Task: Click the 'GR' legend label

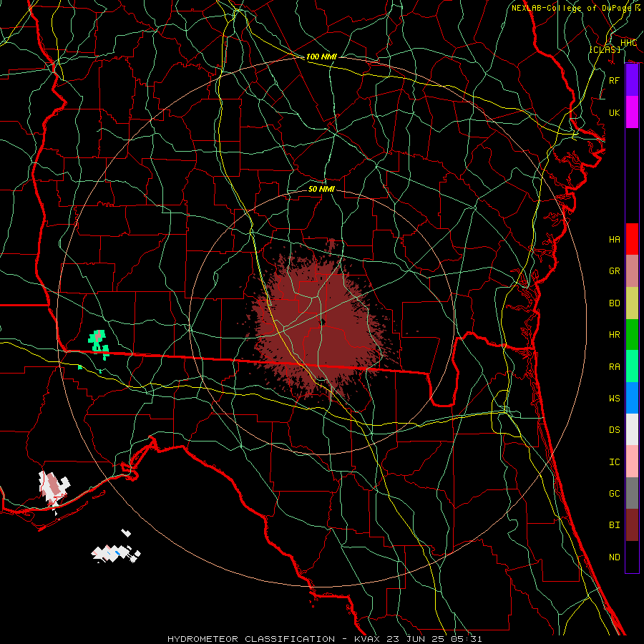Action: (x=615, y=271)
